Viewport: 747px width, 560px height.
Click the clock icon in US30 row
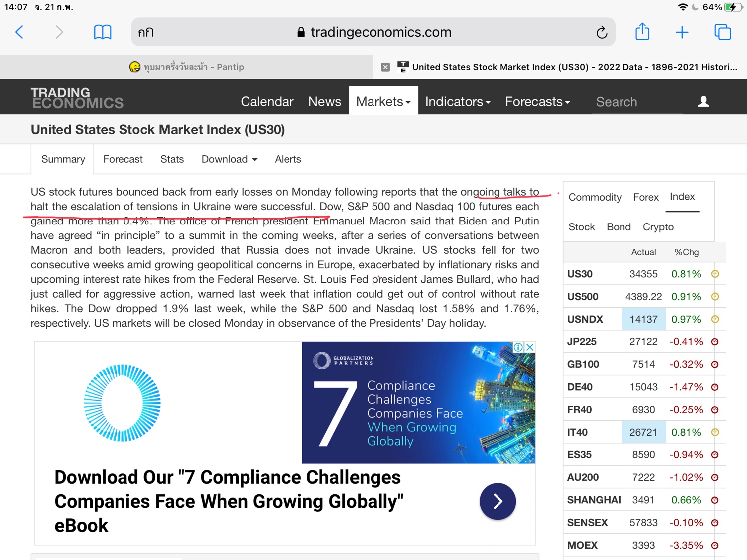715,274
